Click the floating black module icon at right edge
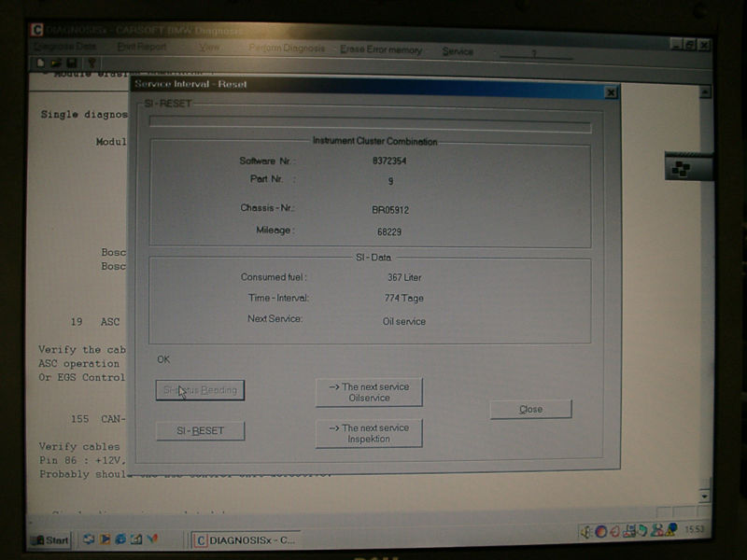747x560 pixels. [x=680, y=168]
